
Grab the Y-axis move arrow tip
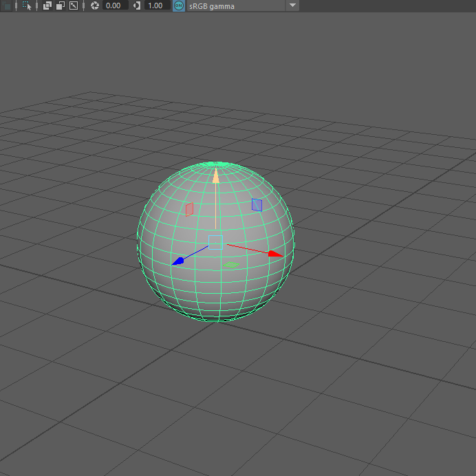click(x=216, y=175)
